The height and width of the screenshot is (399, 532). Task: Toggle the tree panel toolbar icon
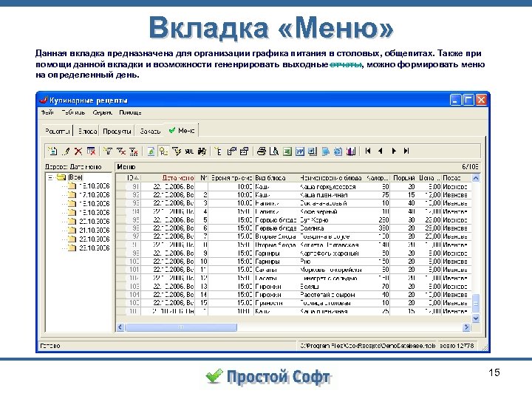(163, 151)
